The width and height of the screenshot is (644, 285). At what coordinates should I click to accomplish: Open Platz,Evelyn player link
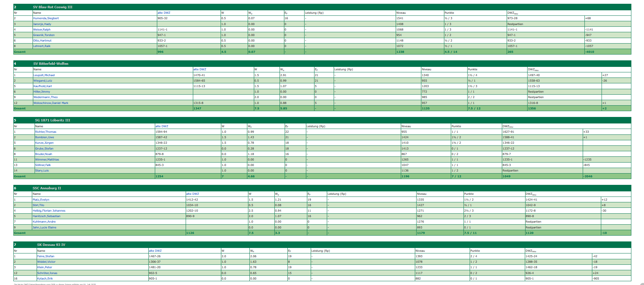41,200
